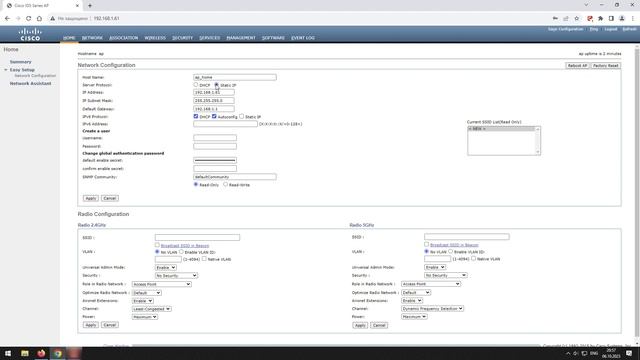The height and width of the screenshot is (360, 640).
Task: Uncheck IPv6 DHCP checkbox
Action: pos(196,116)
